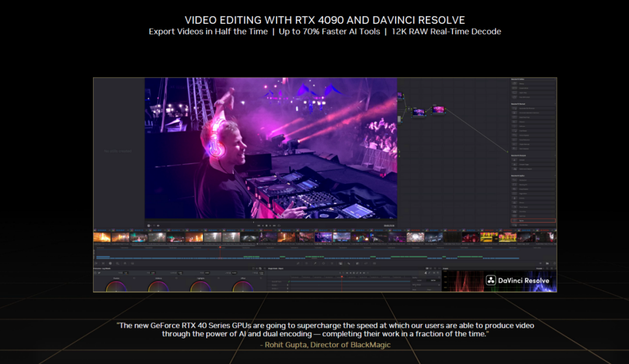Open the RGB Mixer palette
The width and height of the screenshot is (629, 364).
(x=125, y=263)
